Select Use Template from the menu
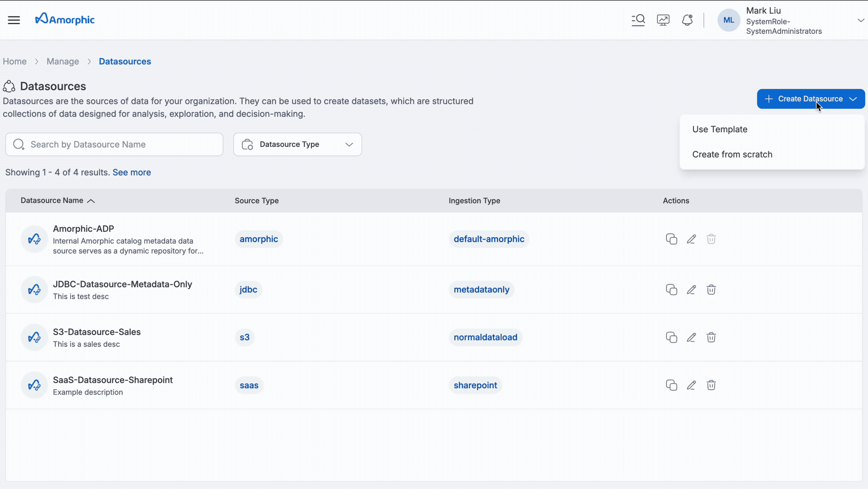 pyautogui.click(x=719, y=129)
